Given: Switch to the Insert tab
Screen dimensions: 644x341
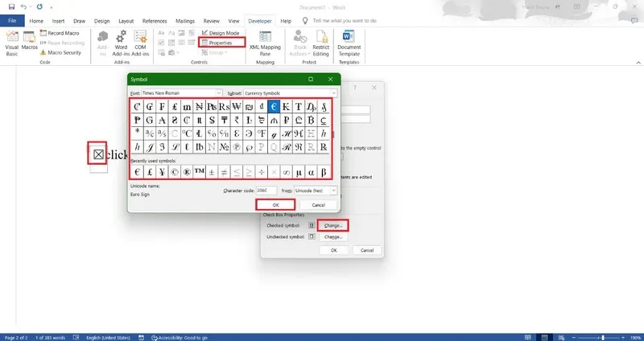Looking at the screenshot, I should [58, 21].
